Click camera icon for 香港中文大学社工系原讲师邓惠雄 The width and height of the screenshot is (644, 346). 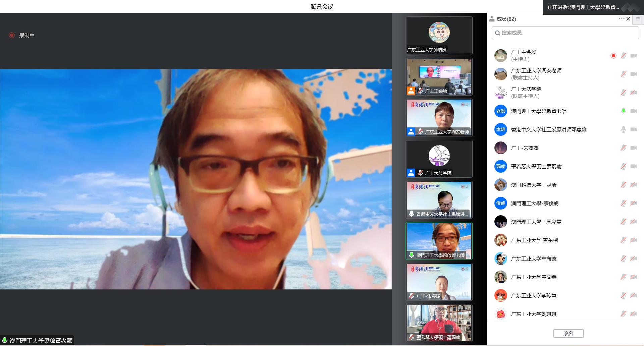pyautogui.click(x=633, y=129)
